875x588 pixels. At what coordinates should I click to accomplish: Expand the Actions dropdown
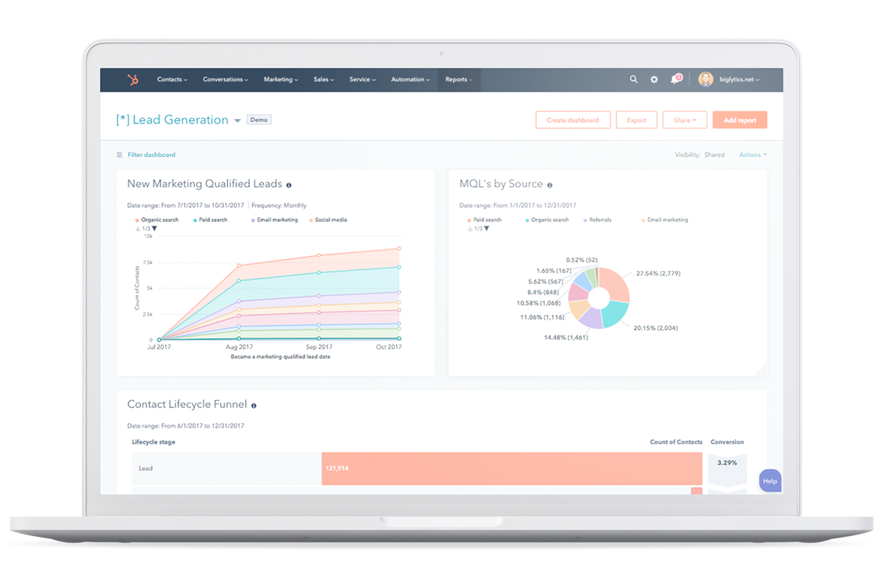tap(753, 155)
